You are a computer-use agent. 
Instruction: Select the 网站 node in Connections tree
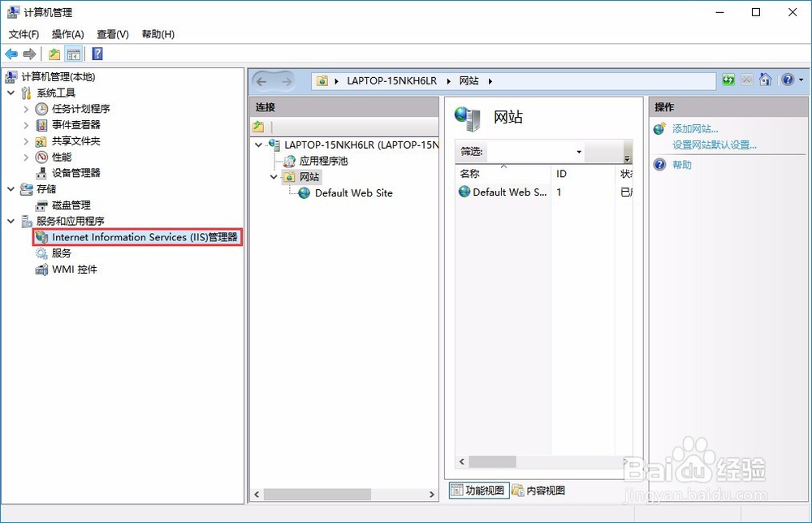tap(309, 177)
